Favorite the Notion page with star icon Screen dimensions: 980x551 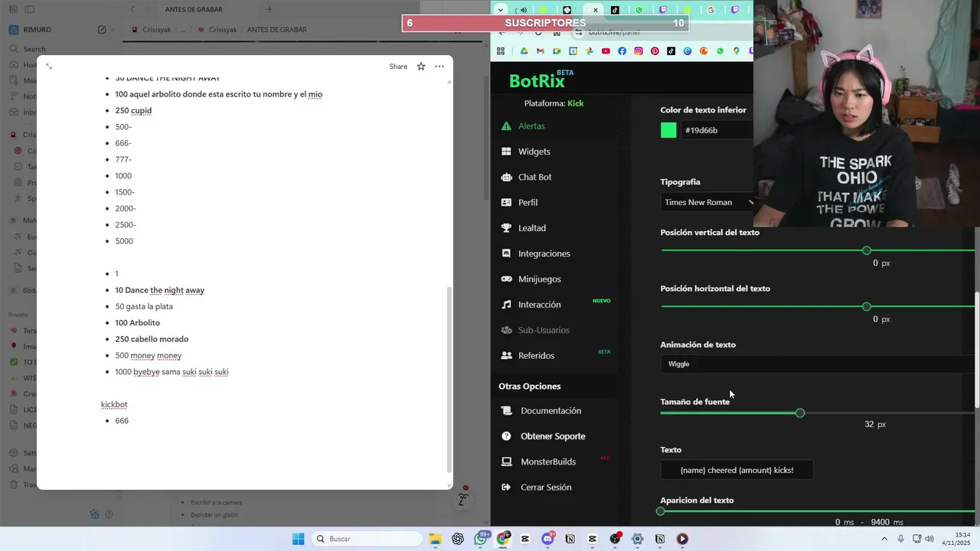pyautogui.click(x=420, y=67)
